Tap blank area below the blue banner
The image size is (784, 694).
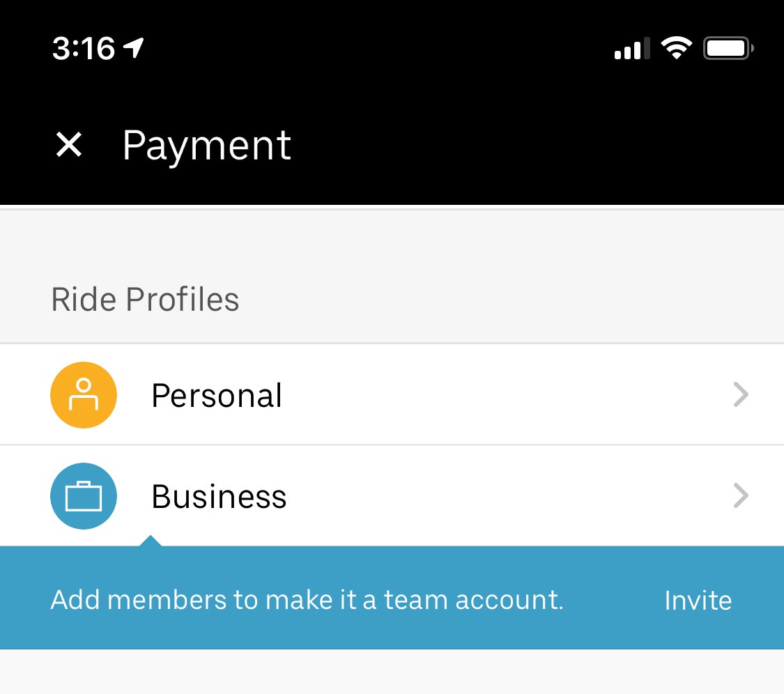click(x=392, y=672)
